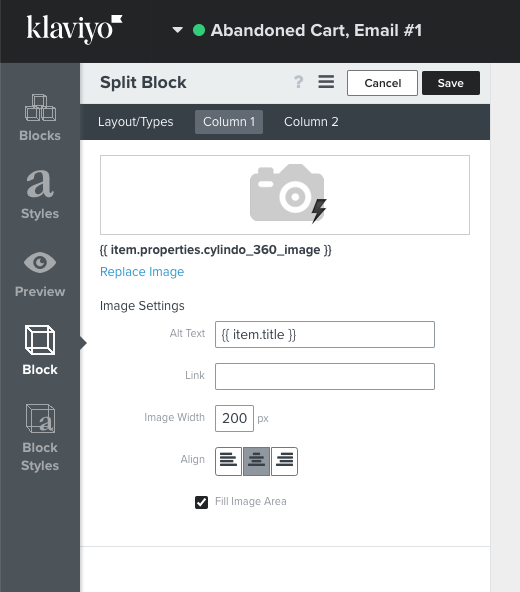Expand the dropdown arrow beside Abandoned Cart title
520x592 pixels.
[x=177, y=30]
